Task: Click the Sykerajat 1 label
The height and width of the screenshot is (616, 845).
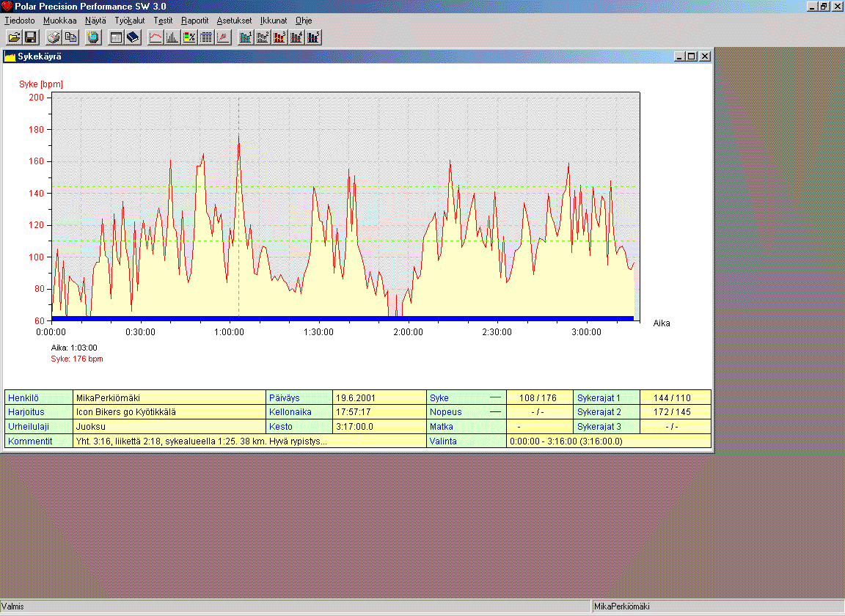Action: point(599,398)
